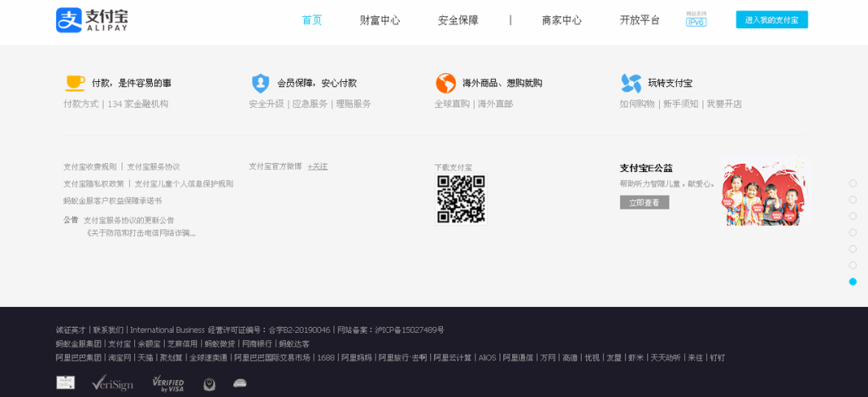Click the IPv6 support badge

coord(696,19)
